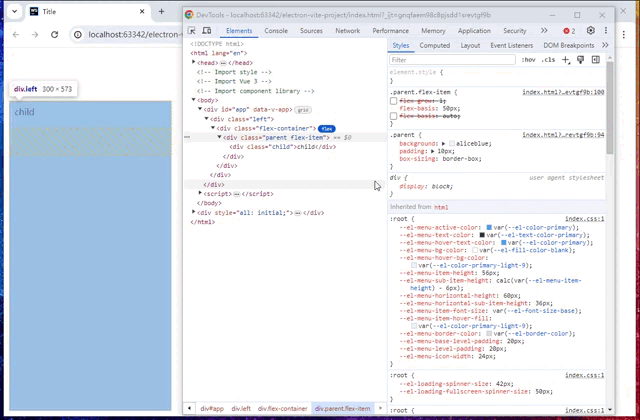The height and width of the screenshot is (420, 640).
Task: Select the child div element row
Action: [282, 147]
